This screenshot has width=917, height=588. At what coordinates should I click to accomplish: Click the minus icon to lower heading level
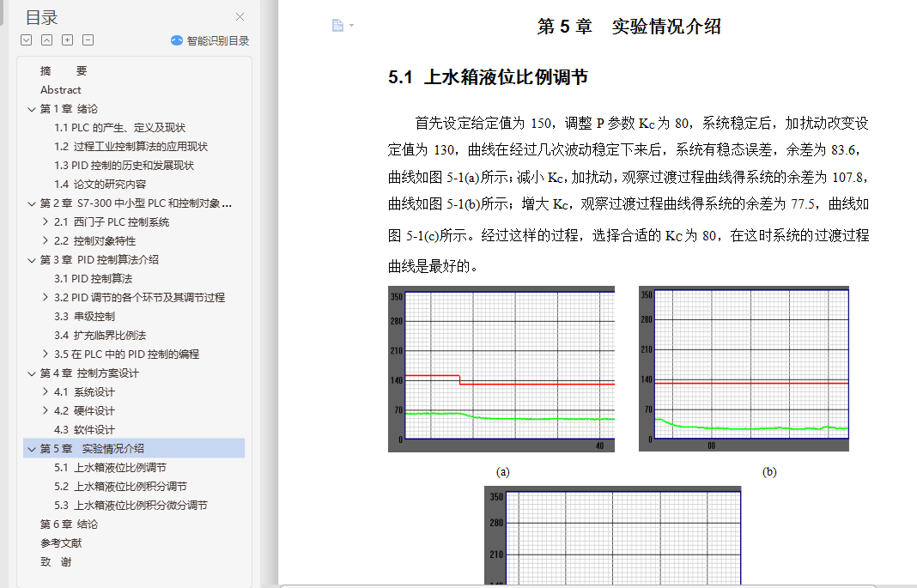(x=88, y=39)
